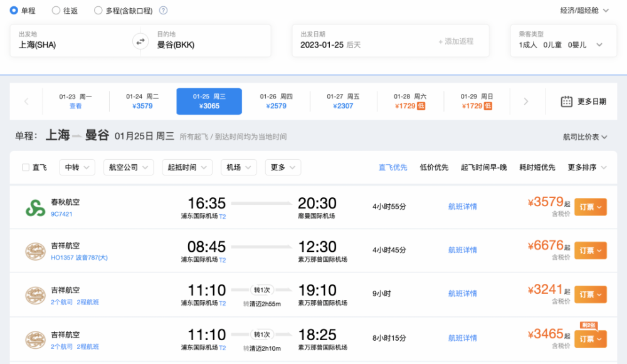The image size is (627, 364).
Task: Show previous dates with left arrow
Action: 26,101
